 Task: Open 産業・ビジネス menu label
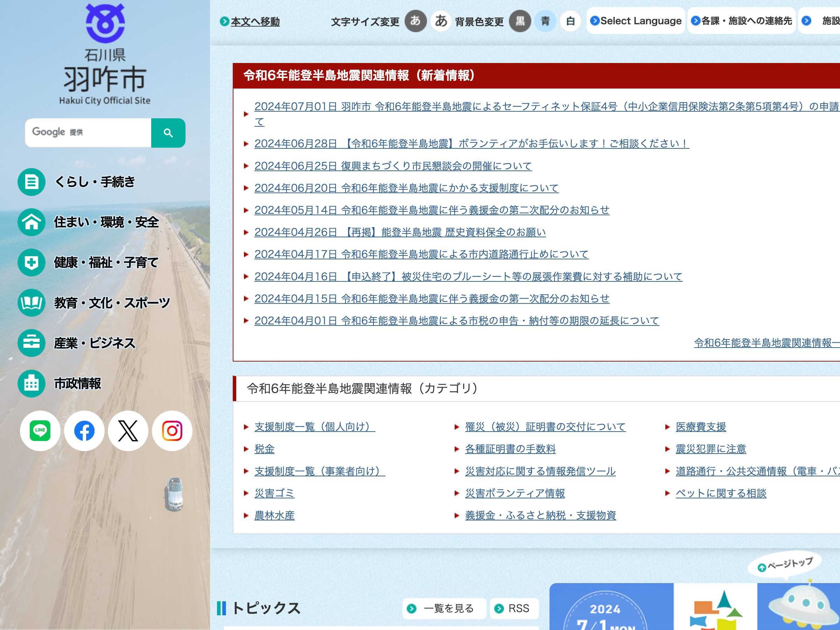(x=95, y=343)
